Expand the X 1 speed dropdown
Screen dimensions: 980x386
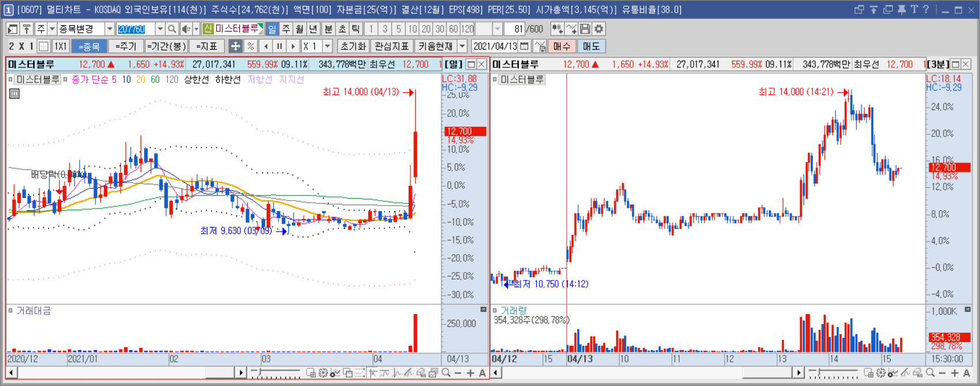tap(327, 46)
